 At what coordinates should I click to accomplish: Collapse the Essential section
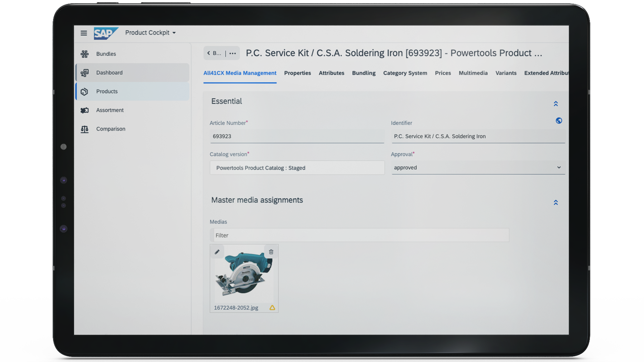[556, 103]
